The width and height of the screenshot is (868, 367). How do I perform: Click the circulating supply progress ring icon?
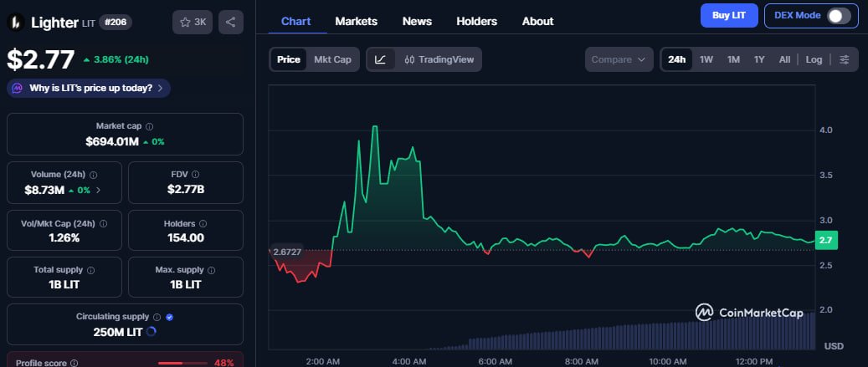152,332
